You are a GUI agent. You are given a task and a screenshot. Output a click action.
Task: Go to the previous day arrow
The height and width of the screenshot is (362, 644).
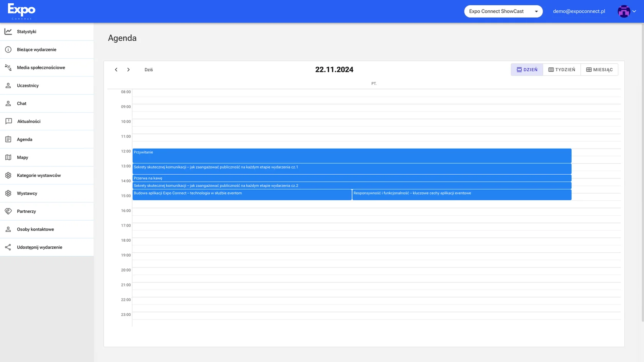tap(116, 70)
